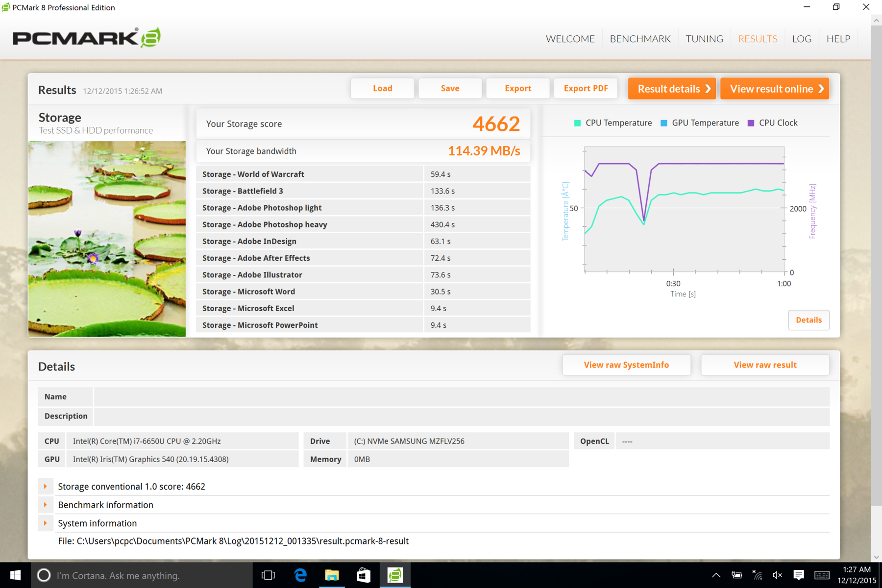Open the touch keyboard icon
The height and width of the screenshot is (588, 882).
[x=822, y=575]
